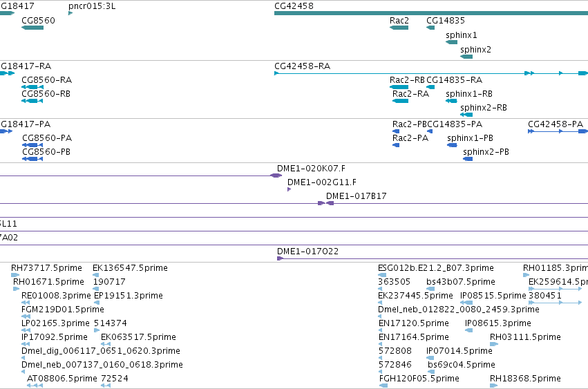
Task: Select the AT08806.5prime EST label
Action: coord(62,379)
